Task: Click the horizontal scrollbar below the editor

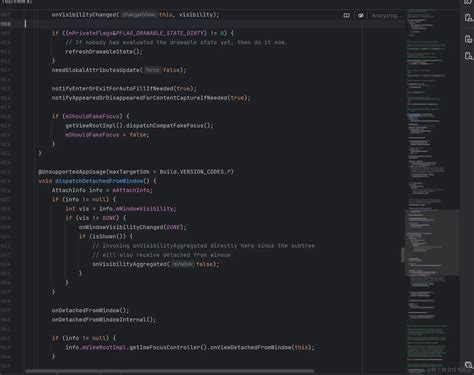Action: coord(169,371)
